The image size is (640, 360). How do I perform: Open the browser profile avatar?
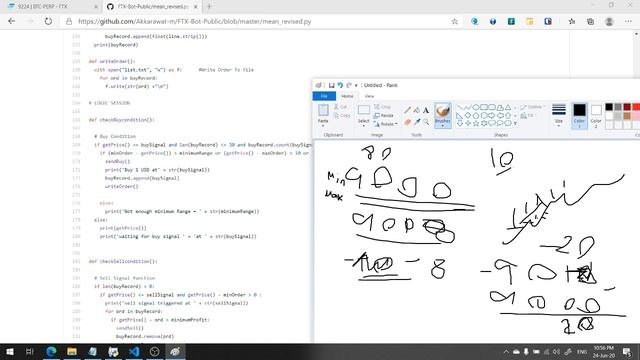coord(609,22)
